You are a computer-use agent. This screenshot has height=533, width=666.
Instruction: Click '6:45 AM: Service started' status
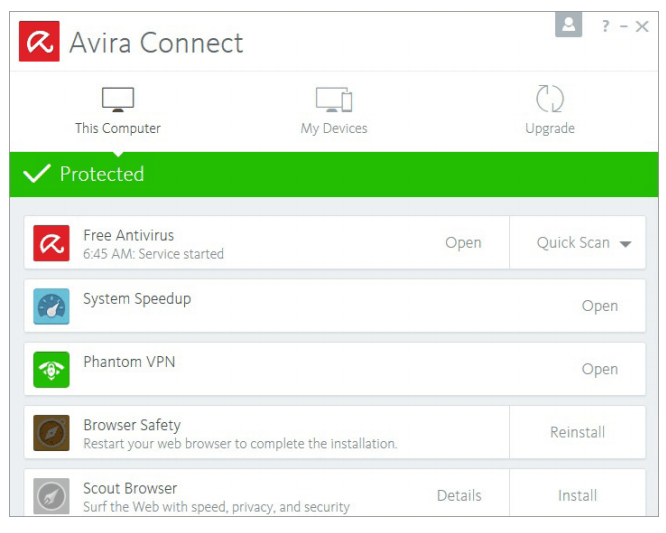point(153,254)
